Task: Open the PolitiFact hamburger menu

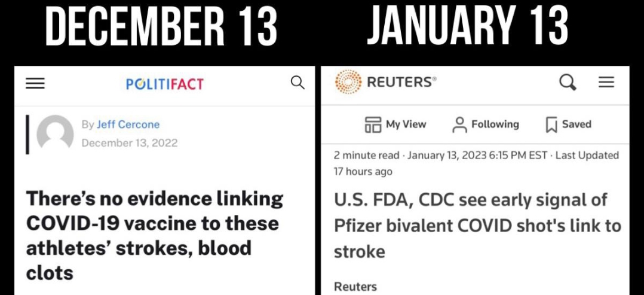Action: [35, 84]
